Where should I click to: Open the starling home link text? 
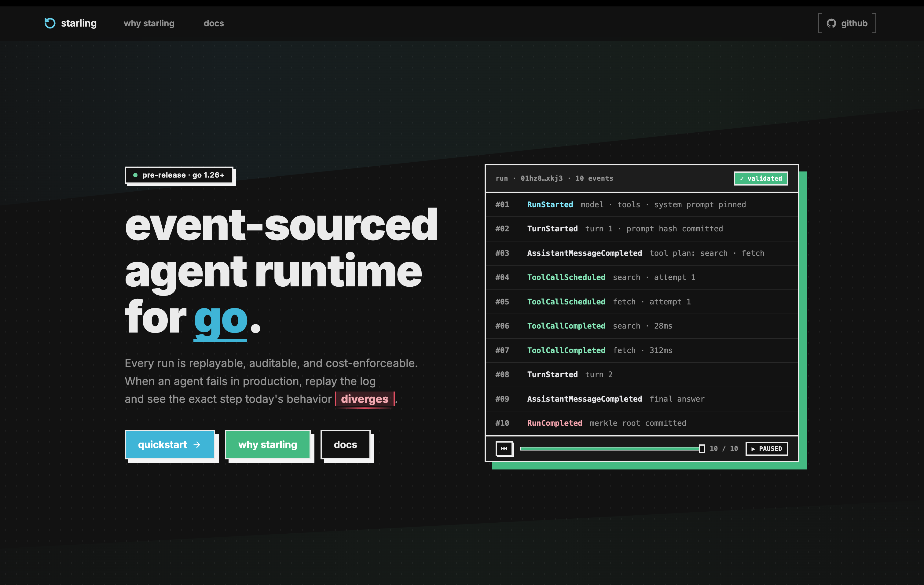click(79, 23)
